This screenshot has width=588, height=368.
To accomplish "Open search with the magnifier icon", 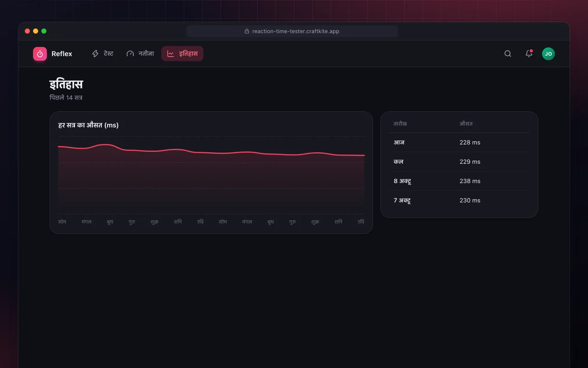I will (508, 54).
